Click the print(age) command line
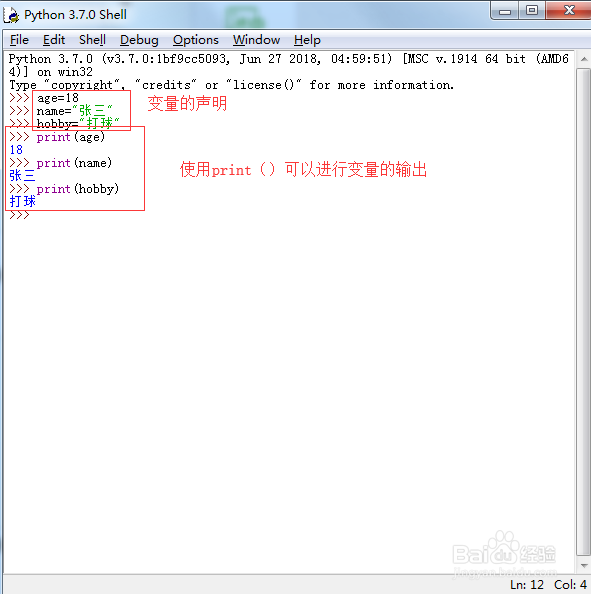Image resolution: width=591 pixels, height=594 pixels. [x=70, y=137]
